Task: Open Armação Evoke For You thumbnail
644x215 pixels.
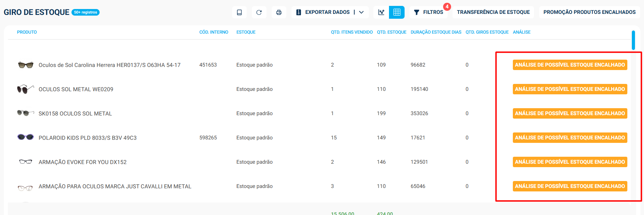Action: [26, 162]
